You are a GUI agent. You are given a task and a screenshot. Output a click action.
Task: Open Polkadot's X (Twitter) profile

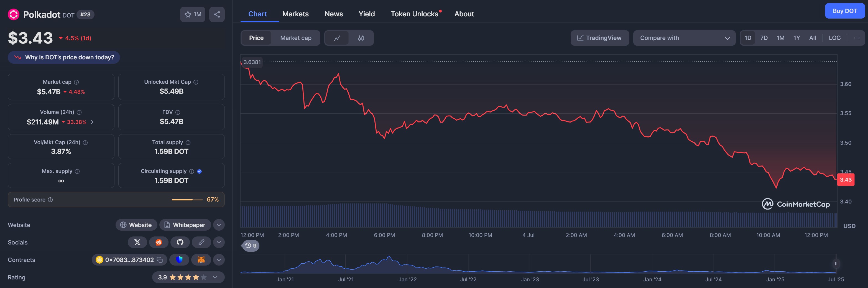pos(137,242)
